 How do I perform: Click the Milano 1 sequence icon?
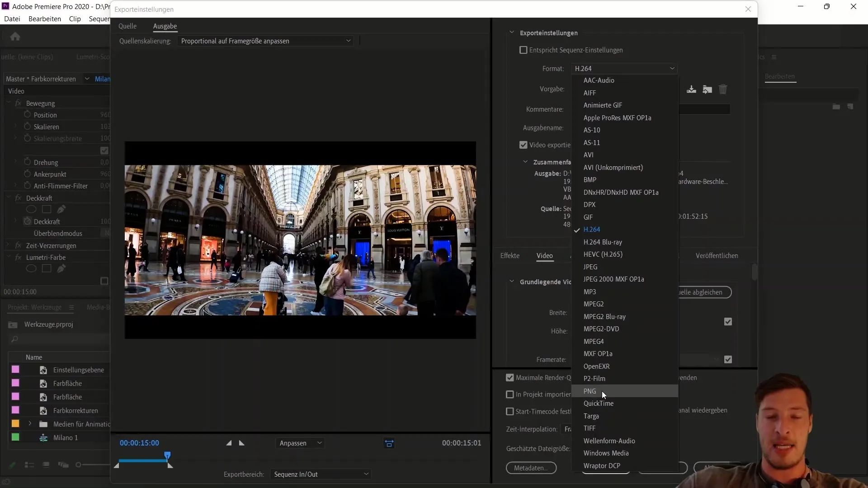pyautogui.click(x=43, y=438)
